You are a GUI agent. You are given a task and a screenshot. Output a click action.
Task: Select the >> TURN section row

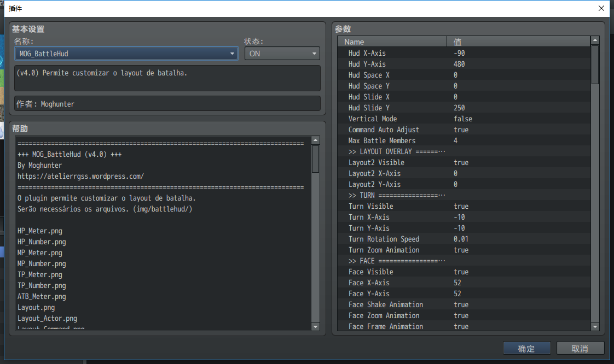pyautogui.click(x=464, y=196)
